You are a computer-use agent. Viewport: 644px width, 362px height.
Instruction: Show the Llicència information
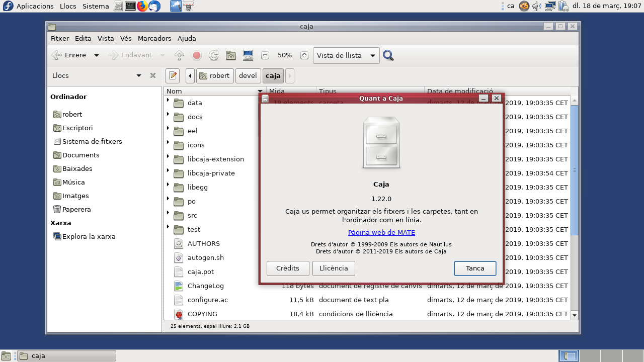[334, 268]
